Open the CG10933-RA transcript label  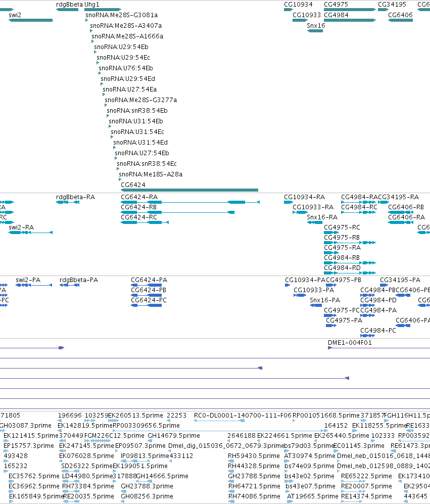[313, 207]
